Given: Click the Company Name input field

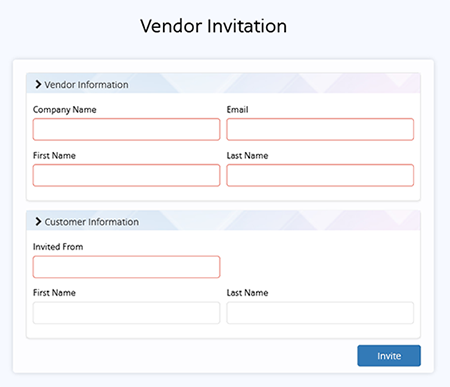Looking at the screenshot, I should pyautogui.click(x=126, y=129).
